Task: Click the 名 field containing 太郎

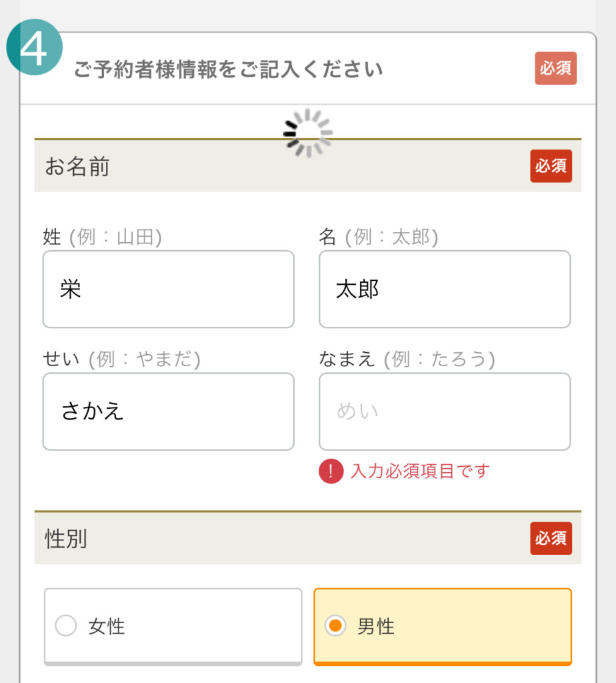Action: tap(444, 289)
